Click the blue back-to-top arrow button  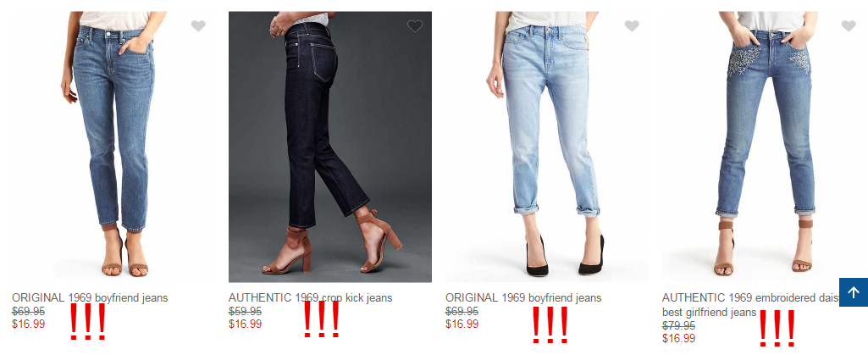[853, 291]
